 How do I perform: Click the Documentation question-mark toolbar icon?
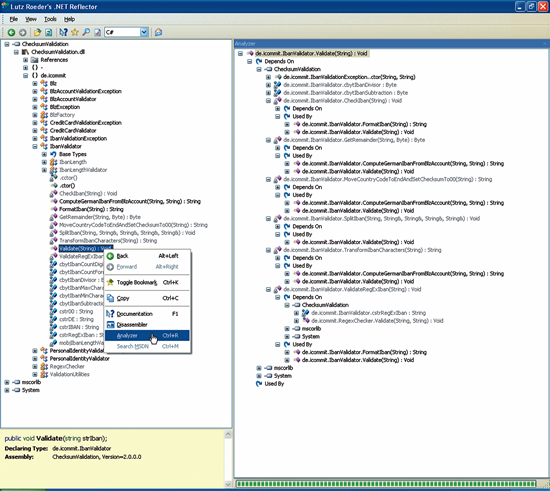coord(63,32)
